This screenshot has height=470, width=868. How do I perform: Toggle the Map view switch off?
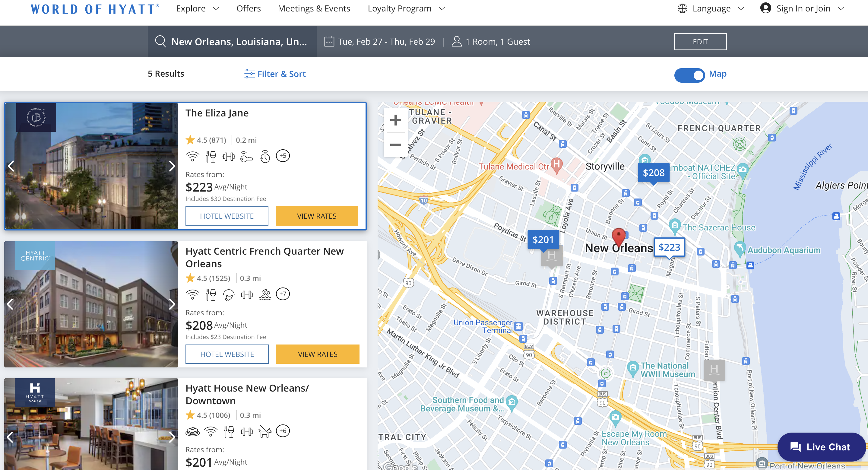tap(689, 75)
